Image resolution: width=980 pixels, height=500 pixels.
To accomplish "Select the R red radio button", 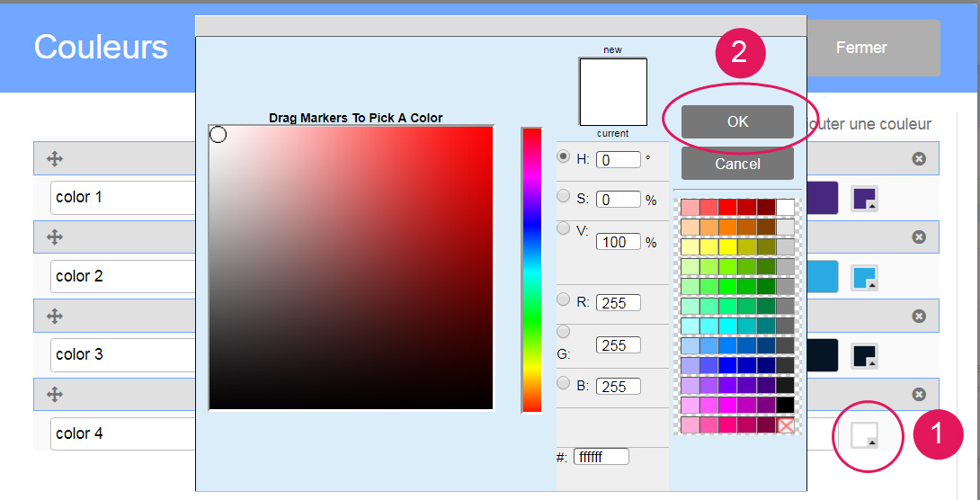I will point(564,299).
